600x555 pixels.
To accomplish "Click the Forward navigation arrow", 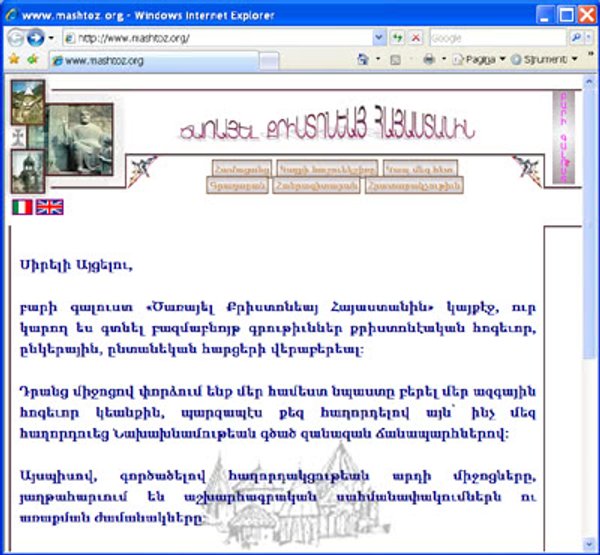I will pyautogui.click(x=35, y=38).
